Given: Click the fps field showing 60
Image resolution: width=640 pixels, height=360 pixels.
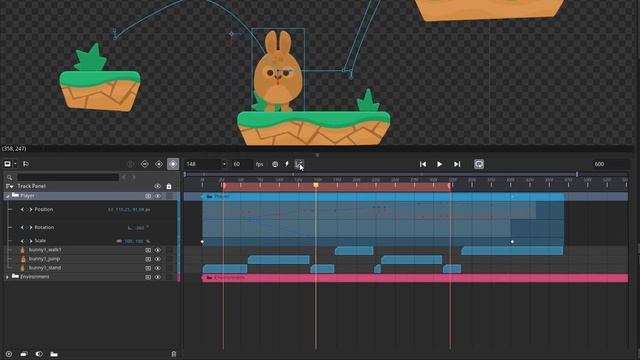Looking at the screenshot, I should tap(242, 164).
